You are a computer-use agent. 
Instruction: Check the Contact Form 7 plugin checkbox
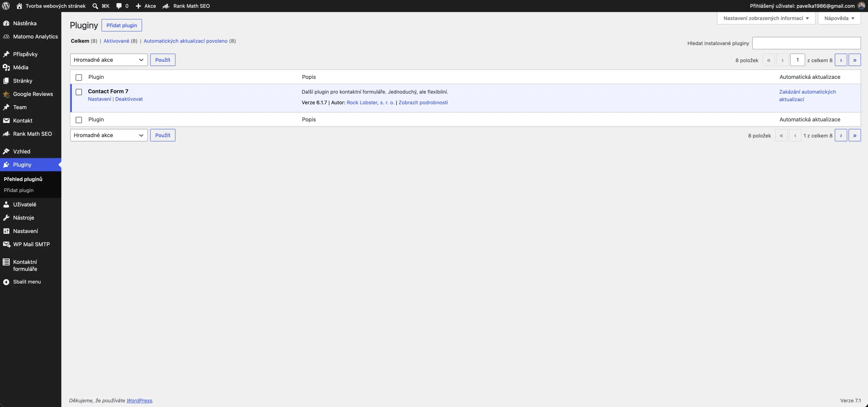(79, 92)
